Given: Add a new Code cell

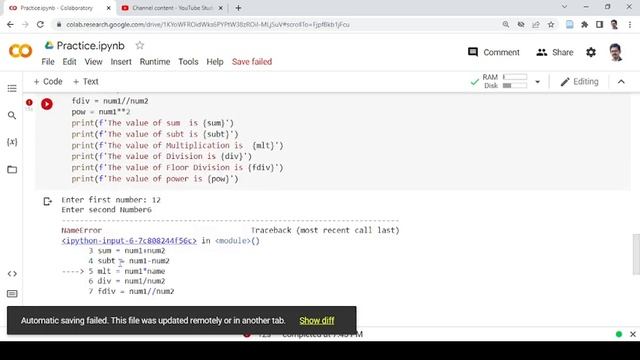Looking at the screenshot, I should pos(48,82).
